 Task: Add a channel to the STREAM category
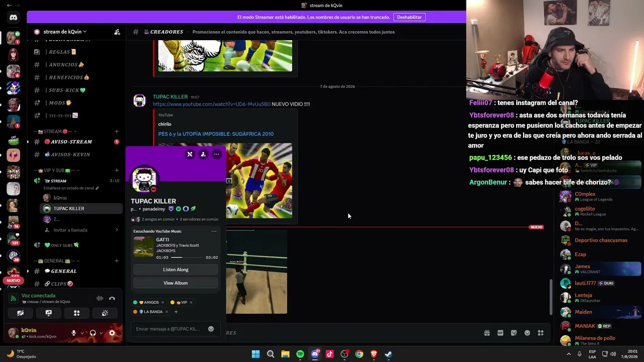coord(117,132)
